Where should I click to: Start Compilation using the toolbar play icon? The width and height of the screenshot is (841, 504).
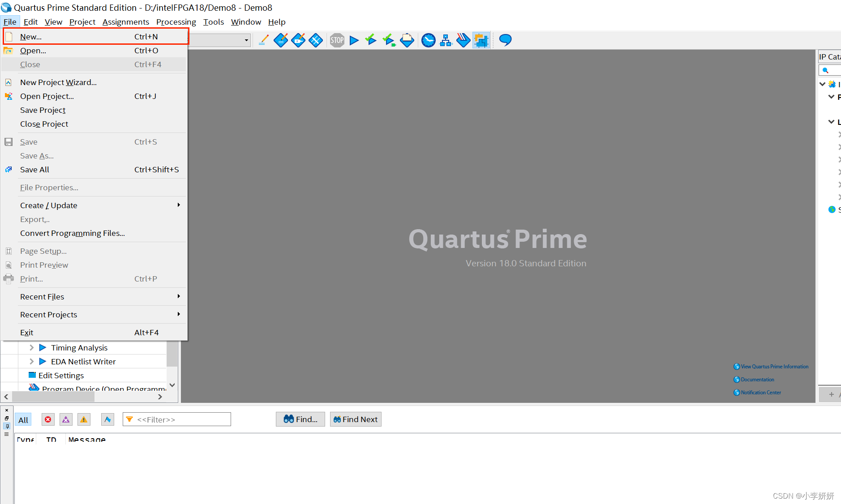[x=354, y=40]
